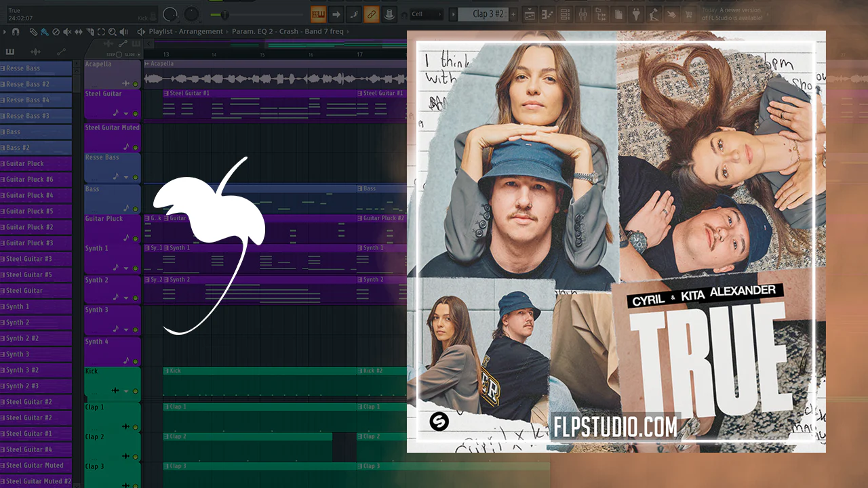868x488 pixels.
Task: Toggle note blend recording icon
Action: (x=354, y=14)
